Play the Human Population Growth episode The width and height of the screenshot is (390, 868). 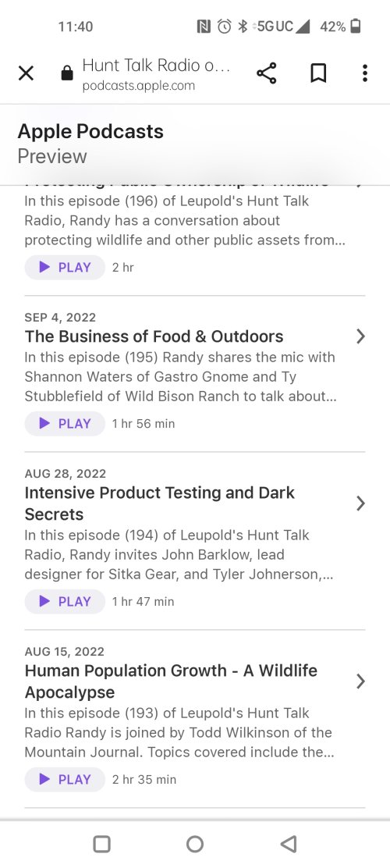[x=65, y=780]
